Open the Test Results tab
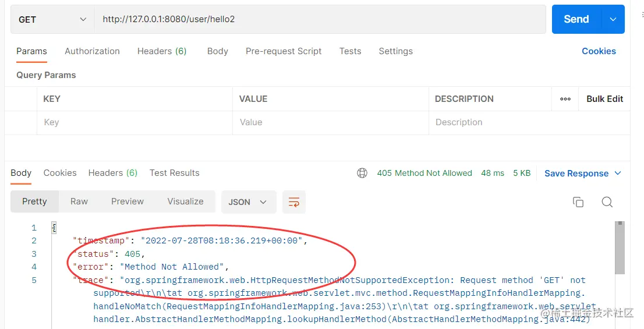The image size is (644, 329). (x=175, y=173)
